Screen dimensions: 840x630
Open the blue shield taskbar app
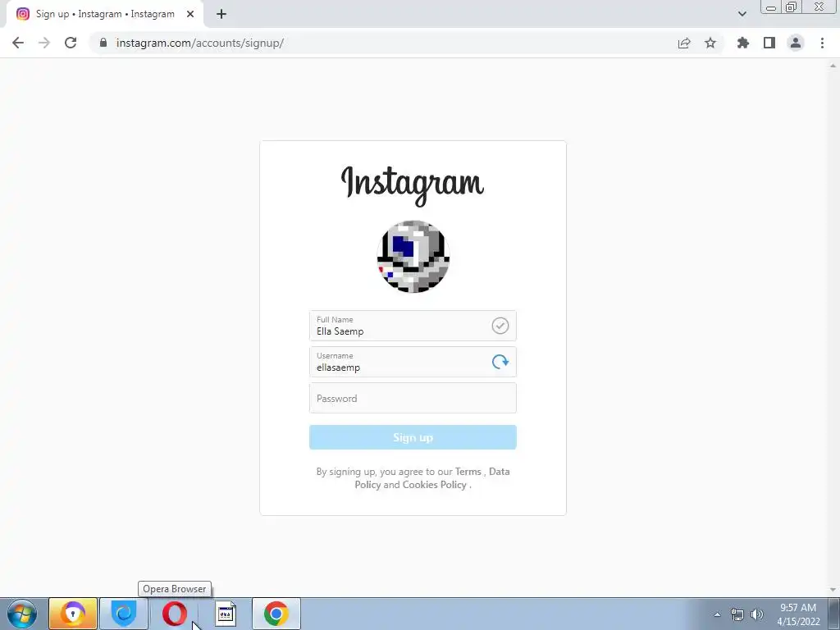124,614
